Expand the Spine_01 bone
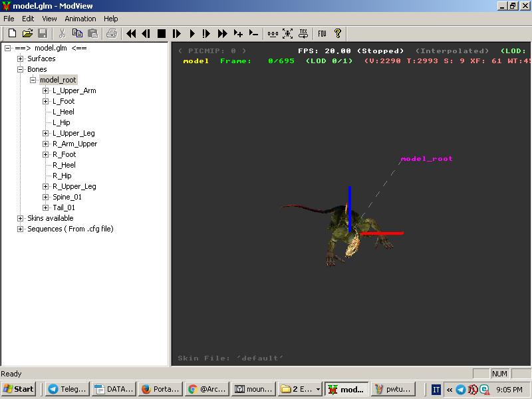The image size is (532, 399). click(x=45, y=197)
